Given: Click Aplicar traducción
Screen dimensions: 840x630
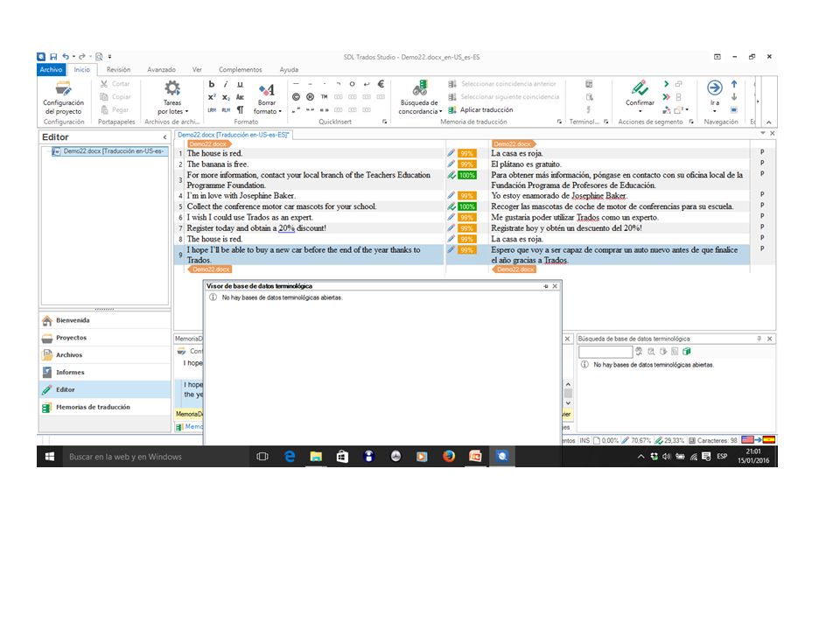Looking at the screenshot, I should pyautogui.click(x=480, y=110).
